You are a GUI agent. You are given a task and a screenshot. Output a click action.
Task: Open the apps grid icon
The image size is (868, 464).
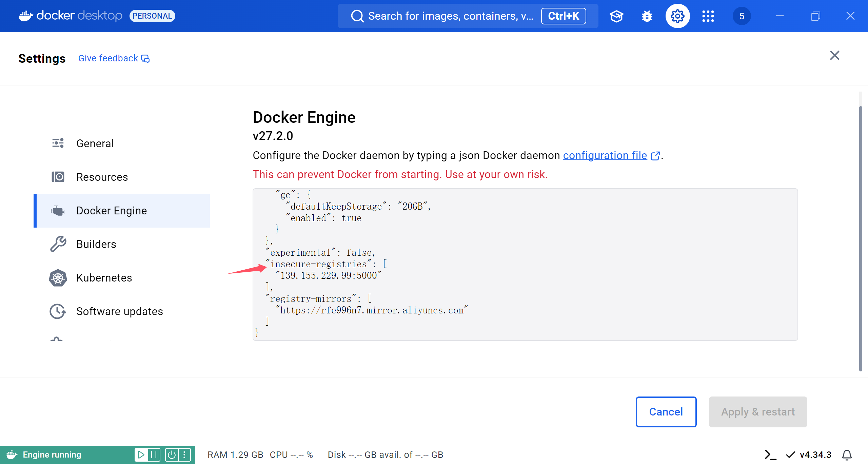click(x=708, y=16)
